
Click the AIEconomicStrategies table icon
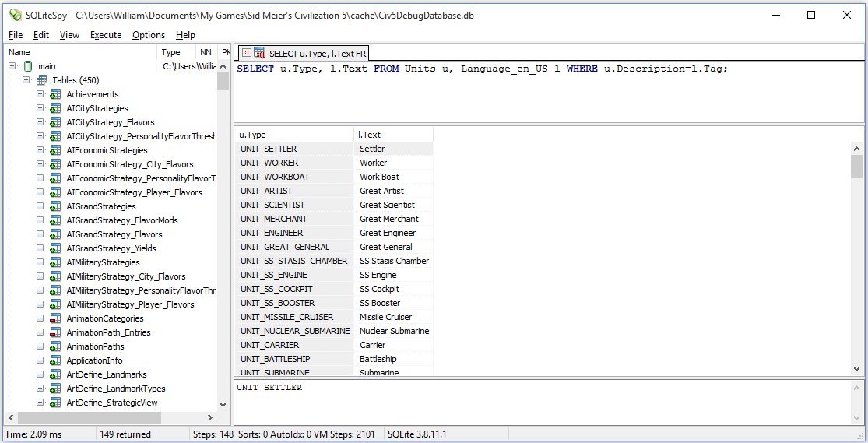coord(55,150)
